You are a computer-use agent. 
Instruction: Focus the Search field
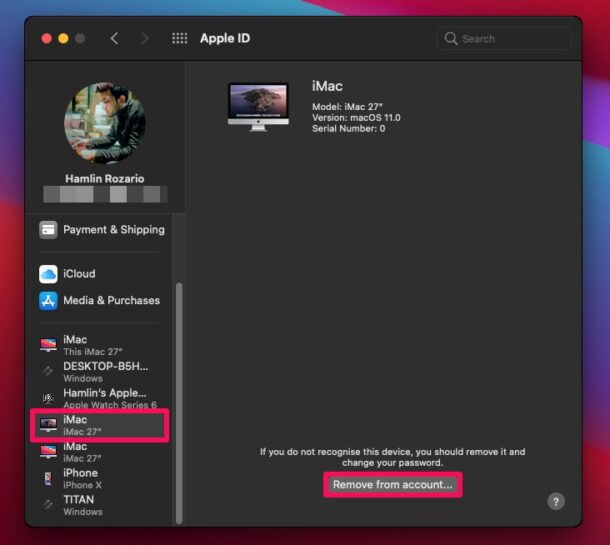point(504,39)
